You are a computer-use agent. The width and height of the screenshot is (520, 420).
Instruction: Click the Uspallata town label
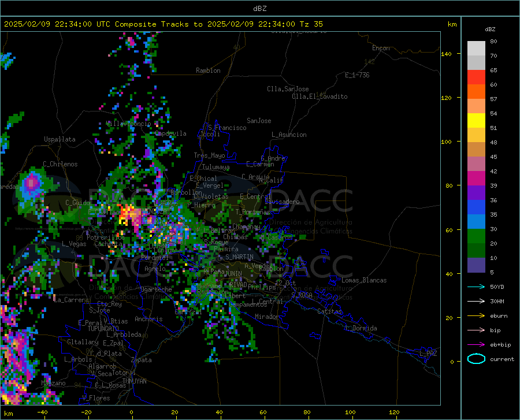pos(60,139)
